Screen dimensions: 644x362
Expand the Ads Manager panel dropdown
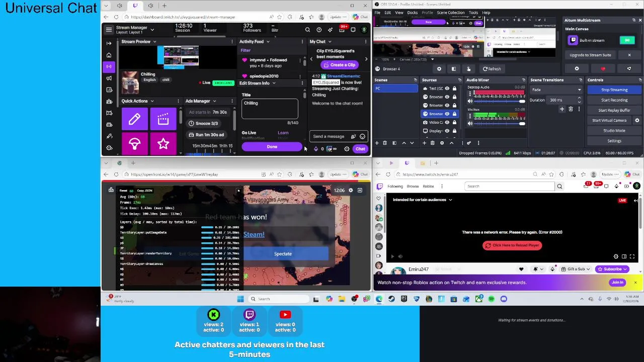[x=214, y=101]
